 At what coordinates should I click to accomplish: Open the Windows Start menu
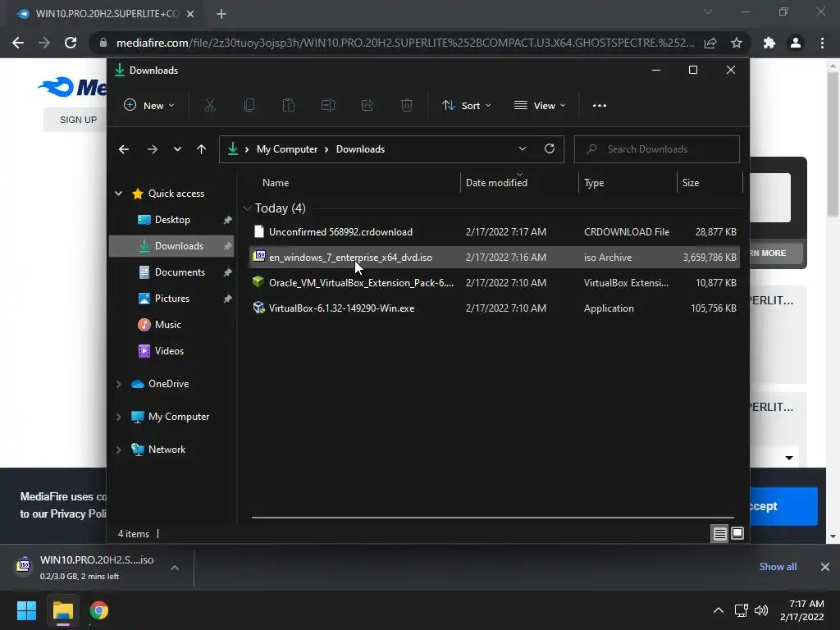pyautogui.click(x=26, y=610)
